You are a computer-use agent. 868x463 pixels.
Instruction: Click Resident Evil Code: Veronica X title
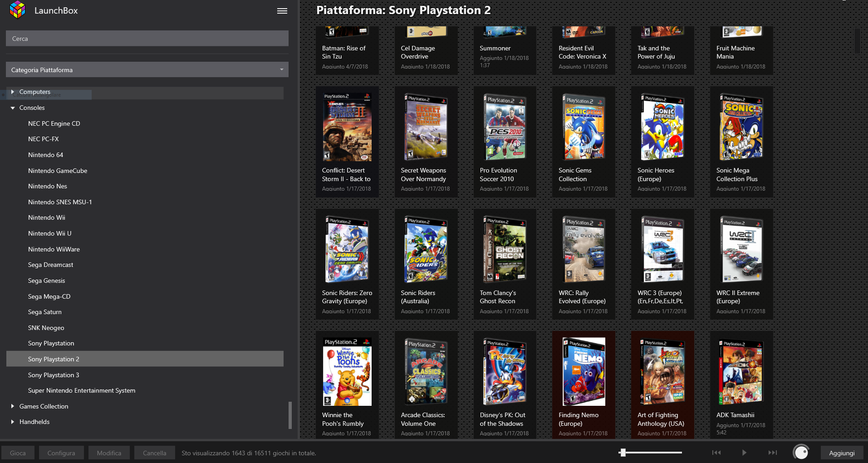coord(582,52)
